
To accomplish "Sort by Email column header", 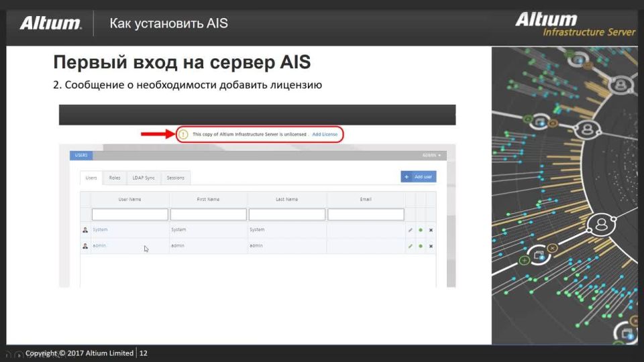I will coord(366,199).
